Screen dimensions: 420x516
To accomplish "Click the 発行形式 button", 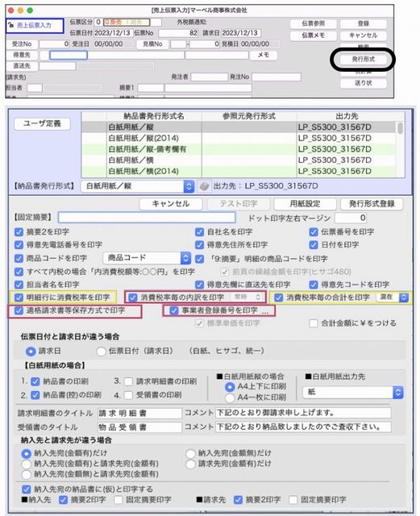I will point(363,59).
